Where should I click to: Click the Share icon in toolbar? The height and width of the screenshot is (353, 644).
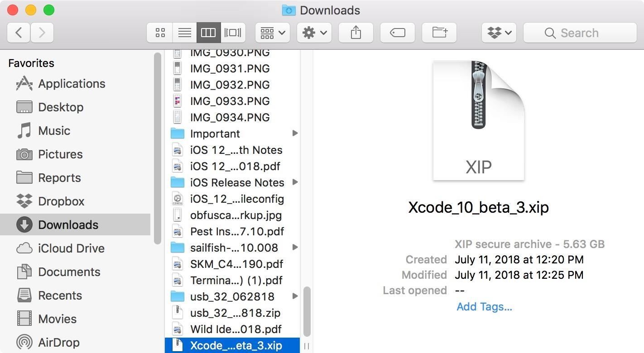tap(356, 32)
